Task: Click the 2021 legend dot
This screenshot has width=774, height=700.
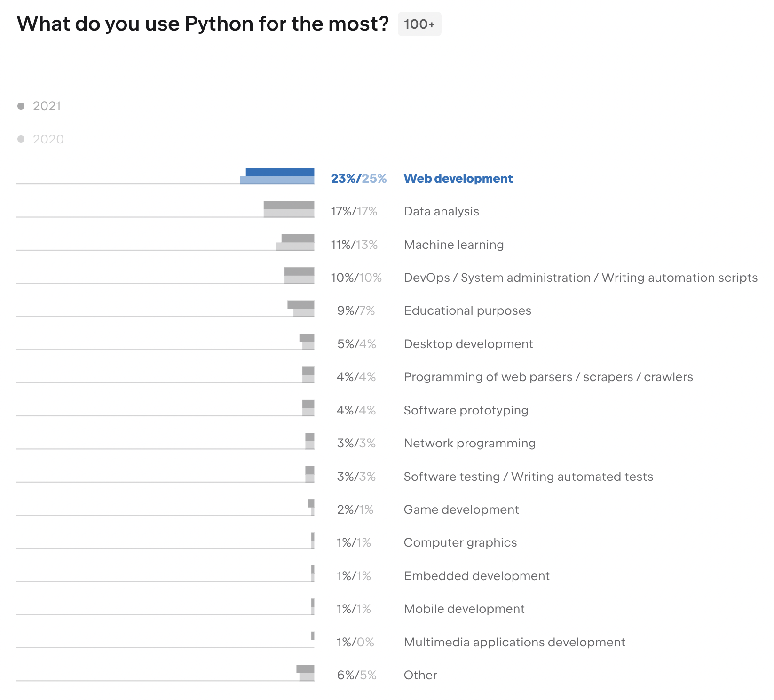Action: (x=21, y=106)
